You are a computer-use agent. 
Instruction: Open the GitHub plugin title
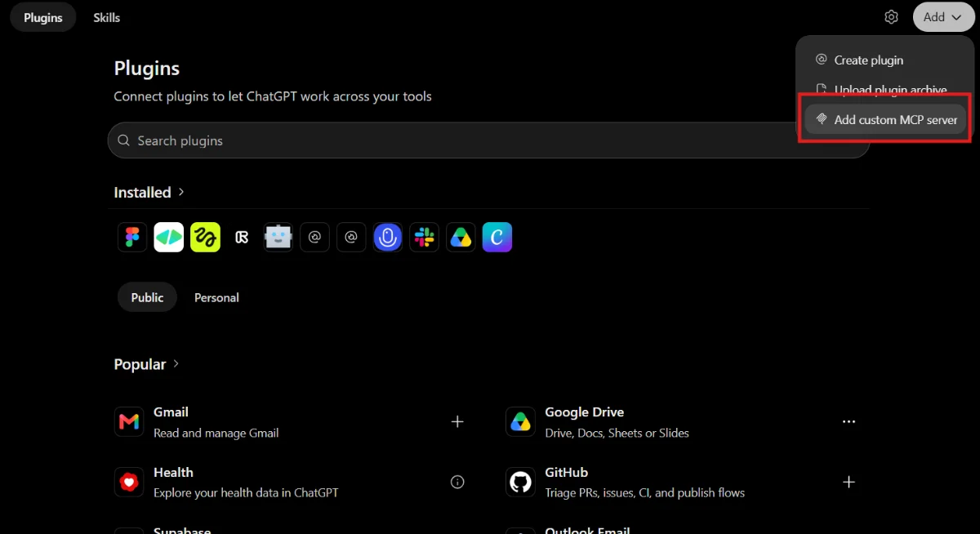[566, 472]
